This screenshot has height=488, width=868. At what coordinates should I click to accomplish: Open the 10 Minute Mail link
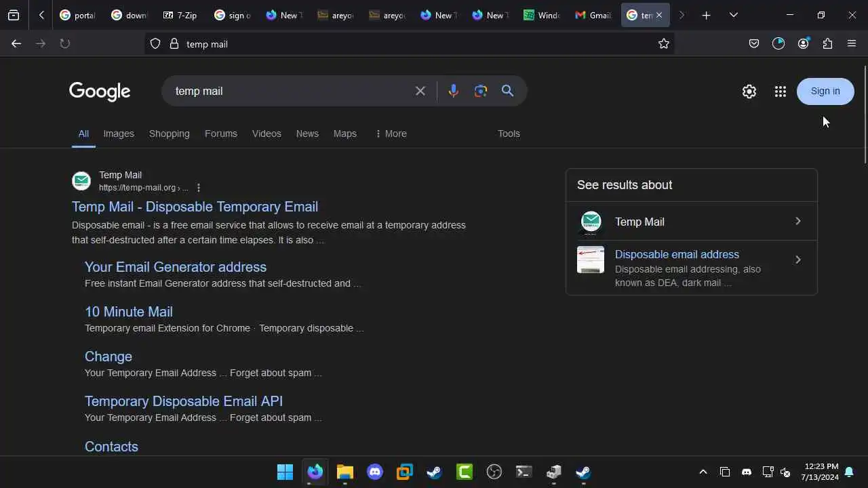(129, 312)
